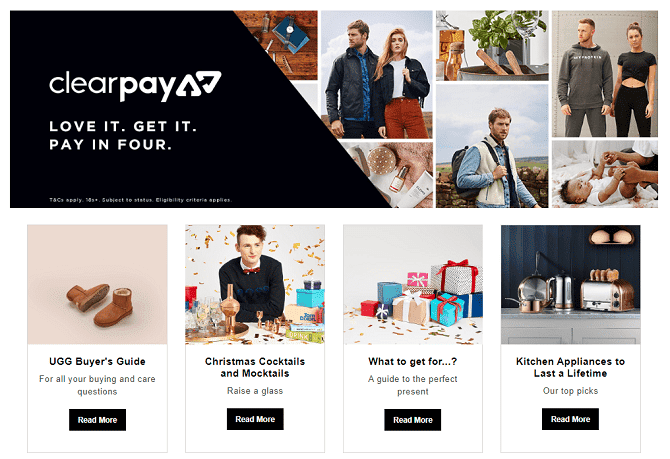Click the T&Cs apply small print text
Screen dimensions: 670x459
point(141,200)
